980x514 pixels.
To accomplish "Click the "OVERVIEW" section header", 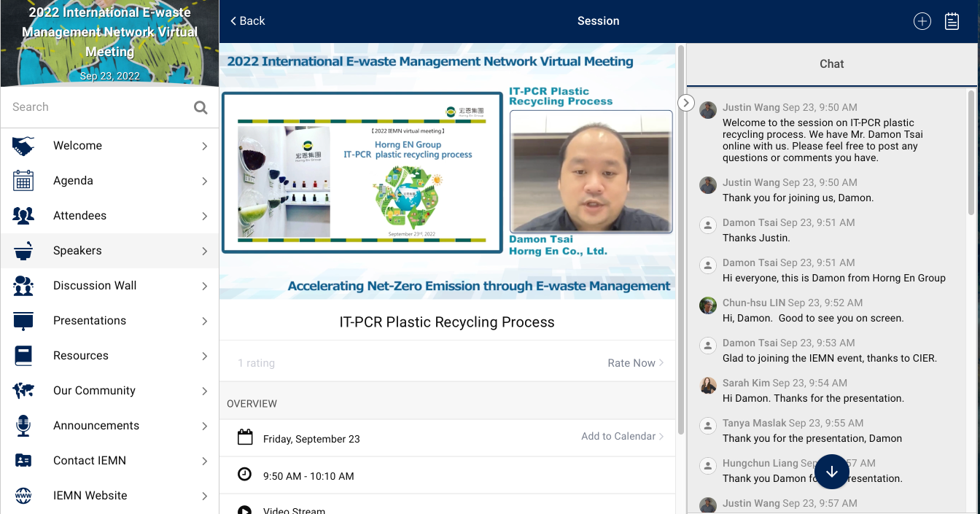I will (x=252, y=403).
